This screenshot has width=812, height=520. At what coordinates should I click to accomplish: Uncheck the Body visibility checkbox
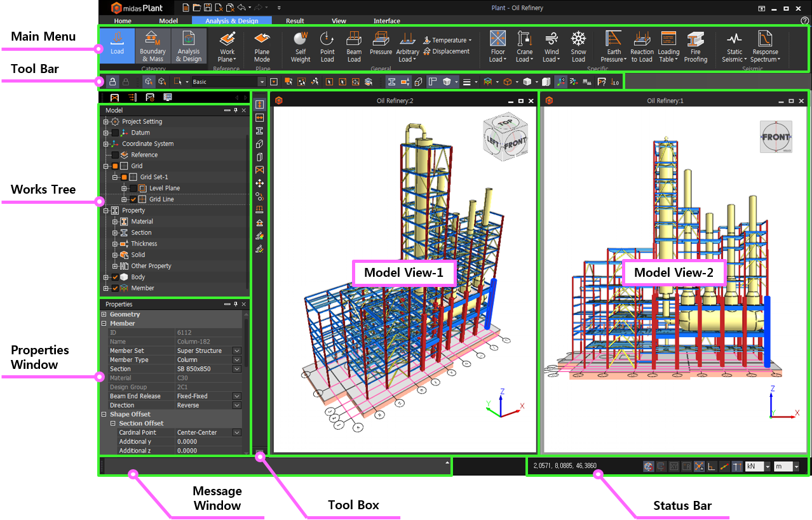pyautogui.click(x=115, y=277)
